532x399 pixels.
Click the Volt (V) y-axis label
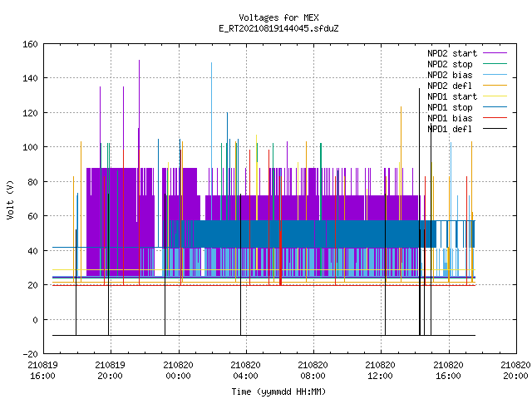10,199
